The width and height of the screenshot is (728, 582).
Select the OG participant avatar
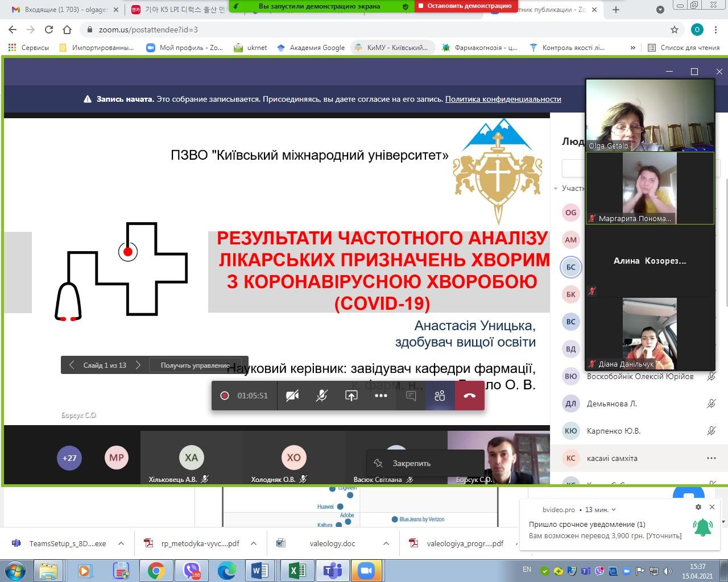coord(571,213)
